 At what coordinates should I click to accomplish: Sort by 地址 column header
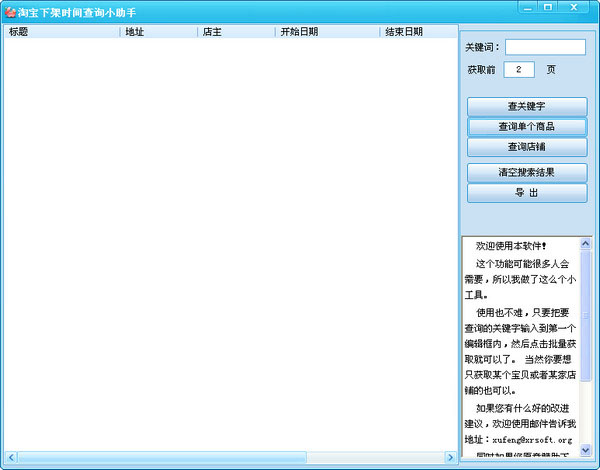point(159,32)
